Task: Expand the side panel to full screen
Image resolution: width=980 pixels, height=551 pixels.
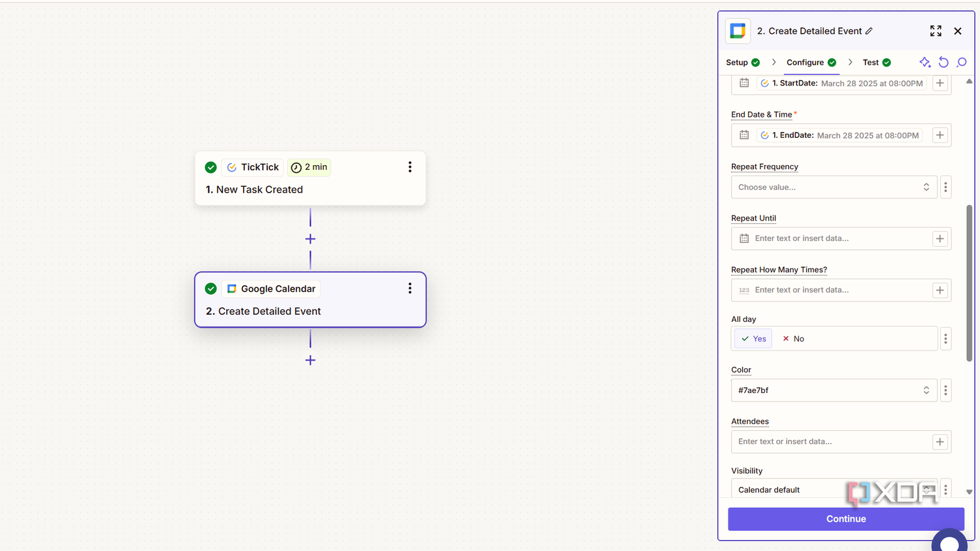Action: click(936, 31)
